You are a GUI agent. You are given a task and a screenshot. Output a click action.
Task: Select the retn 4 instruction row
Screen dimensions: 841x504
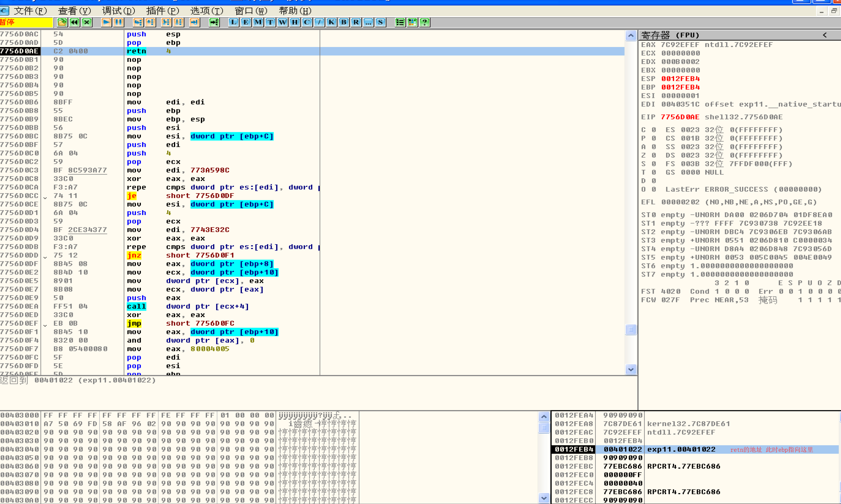[x=312, y=51]
